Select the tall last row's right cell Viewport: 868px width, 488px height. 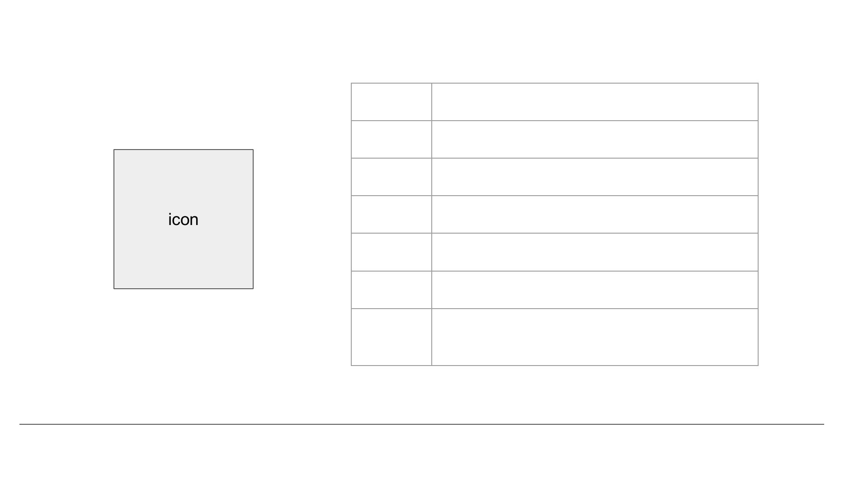pos(595,337)
